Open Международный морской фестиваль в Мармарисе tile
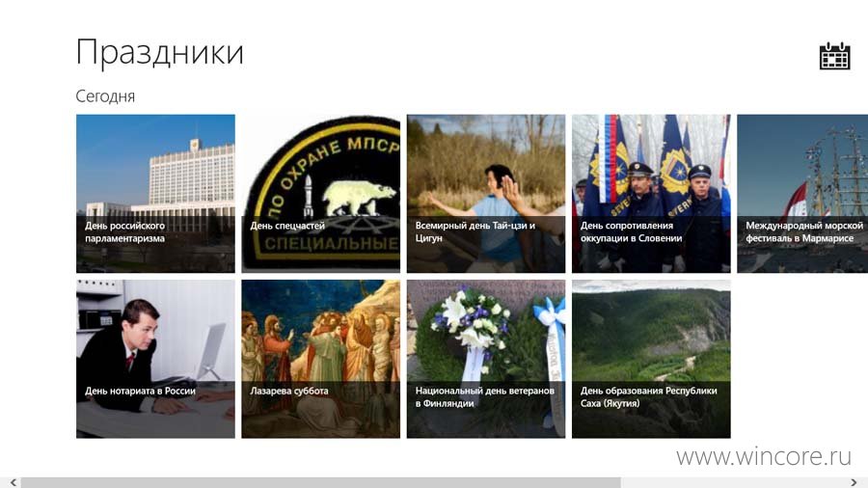Viewport: 868px width, 488px height. [802, 194]
